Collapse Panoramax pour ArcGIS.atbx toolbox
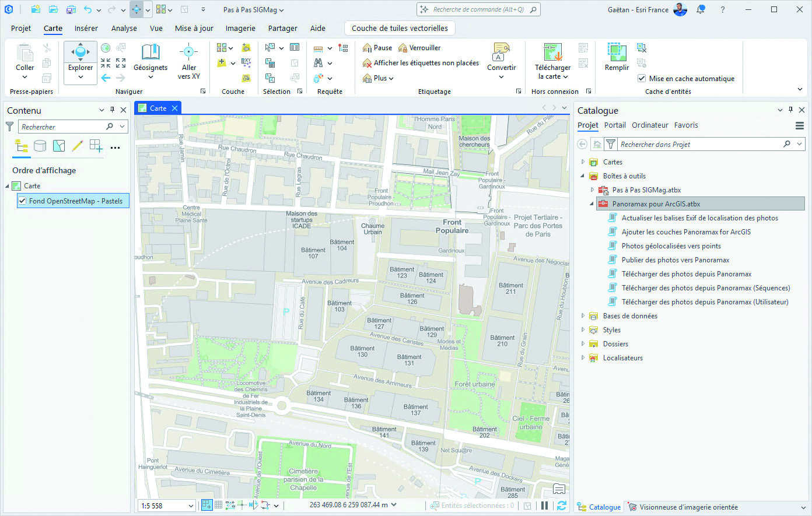This screenshot has height=516, width=812. click(592, 204)
